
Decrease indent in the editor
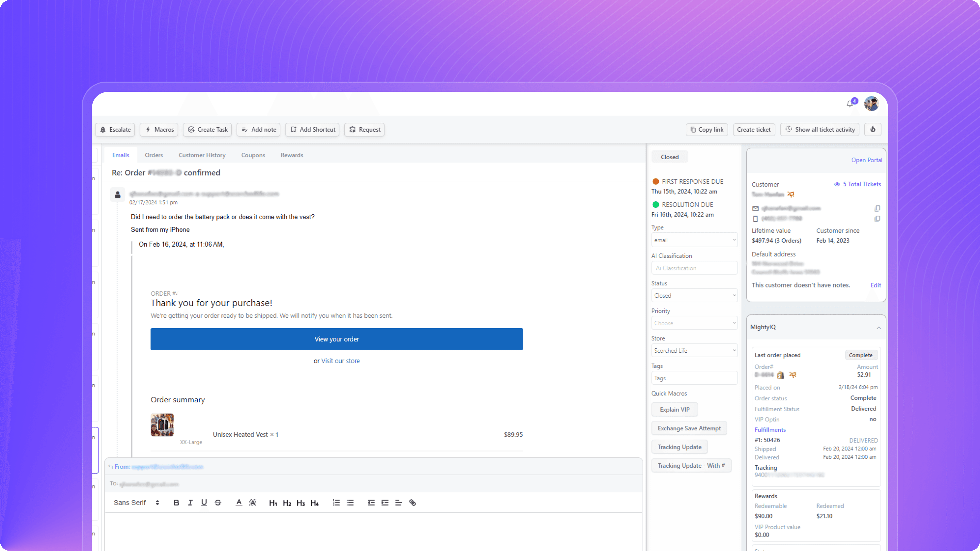point(371,503)
